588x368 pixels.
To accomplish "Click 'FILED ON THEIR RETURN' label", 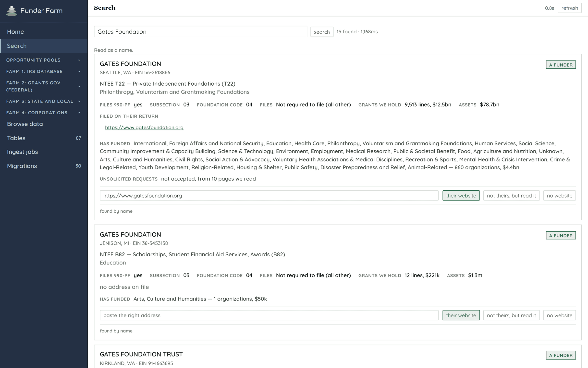I will click(129, 116).
